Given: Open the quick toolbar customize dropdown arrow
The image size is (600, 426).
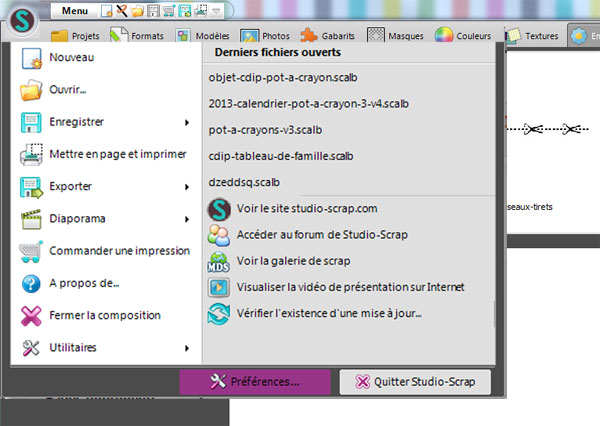Looking at the screenshot, I should [x=216, y=11].
